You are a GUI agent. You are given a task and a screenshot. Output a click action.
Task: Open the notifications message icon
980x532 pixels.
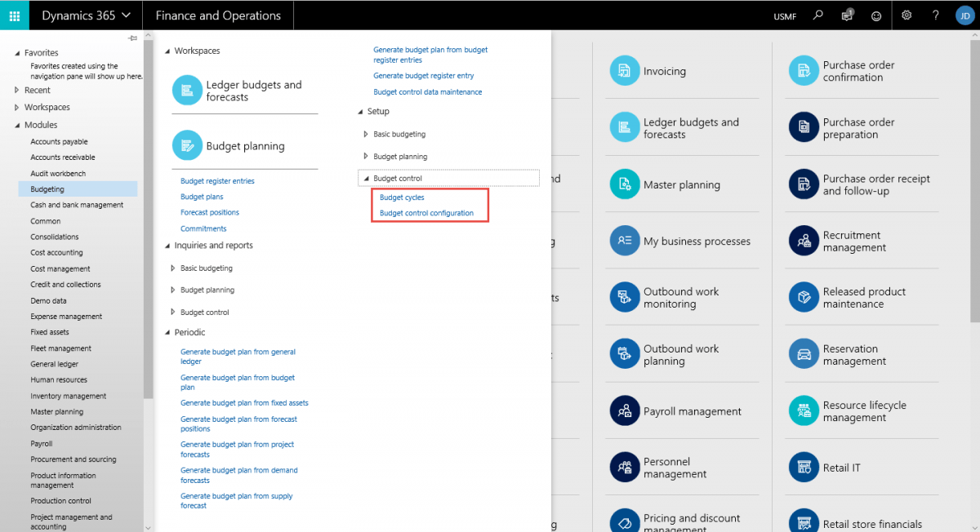848,16
